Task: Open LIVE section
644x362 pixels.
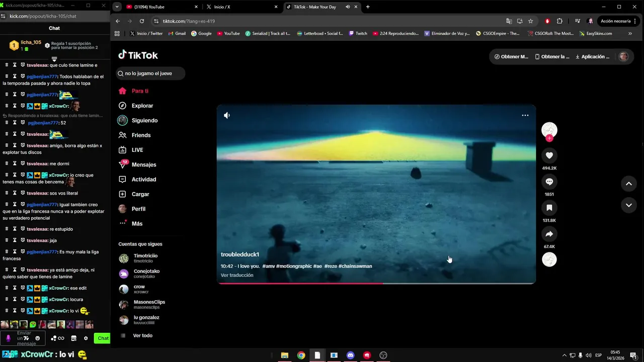Action: pyautogui.click(x=131, y=150)
